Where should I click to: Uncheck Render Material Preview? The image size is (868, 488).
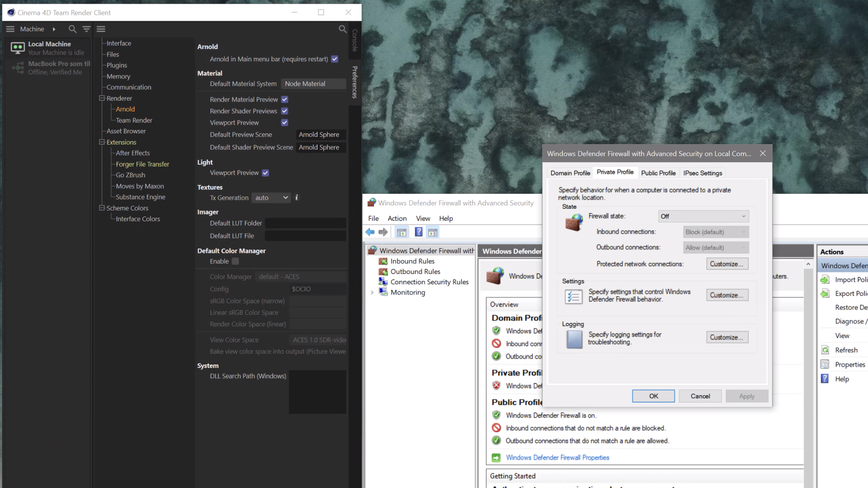284,99
